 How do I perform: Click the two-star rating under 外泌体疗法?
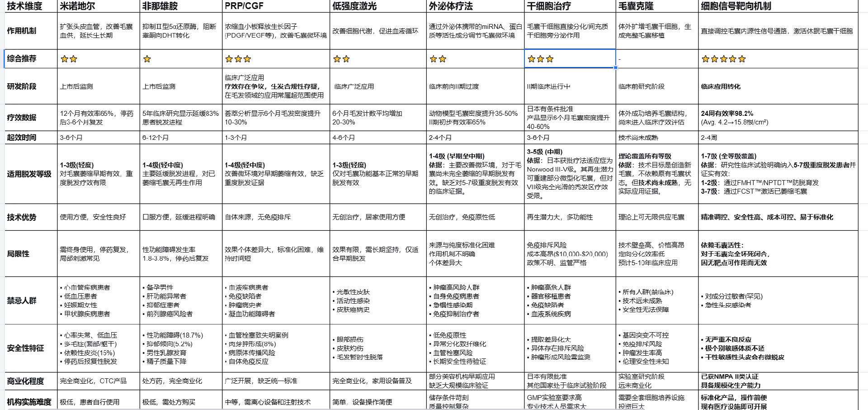coord(438,59)
